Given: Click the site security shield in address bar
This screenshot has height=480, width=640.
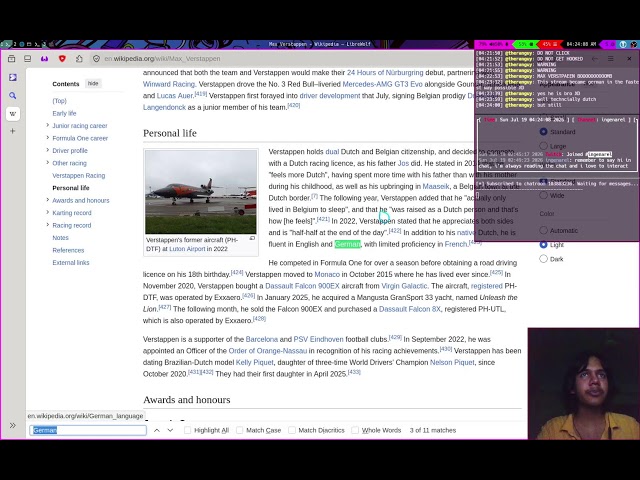Looking at the screenshot, I should click(96, 59).
